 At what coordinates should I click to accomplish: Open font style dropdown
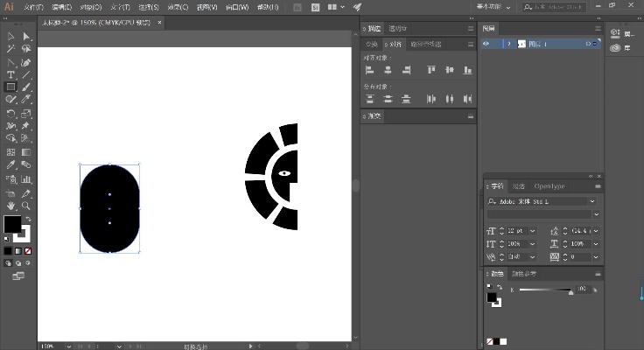(x=597, y=214)
